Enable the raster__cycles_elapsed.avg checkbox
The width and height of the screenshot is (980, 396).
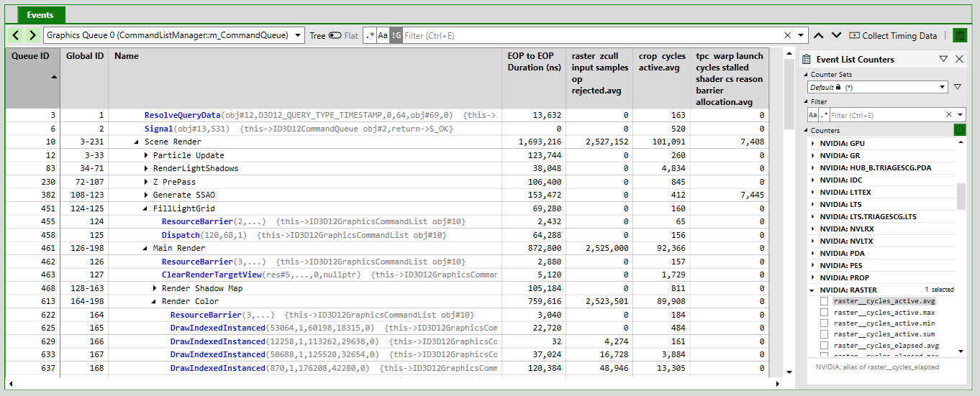click(x=825, y=346)
